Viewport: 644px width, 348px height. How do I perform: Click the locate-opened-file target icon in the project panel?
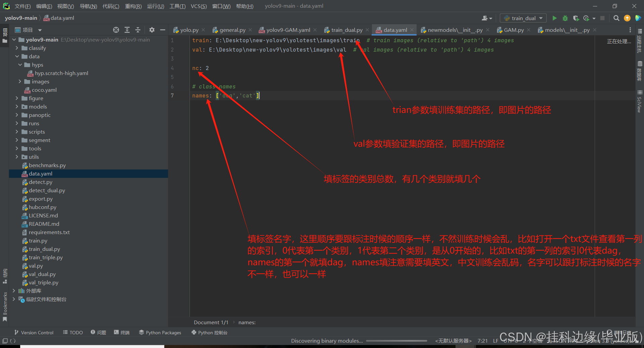point(116,30)
